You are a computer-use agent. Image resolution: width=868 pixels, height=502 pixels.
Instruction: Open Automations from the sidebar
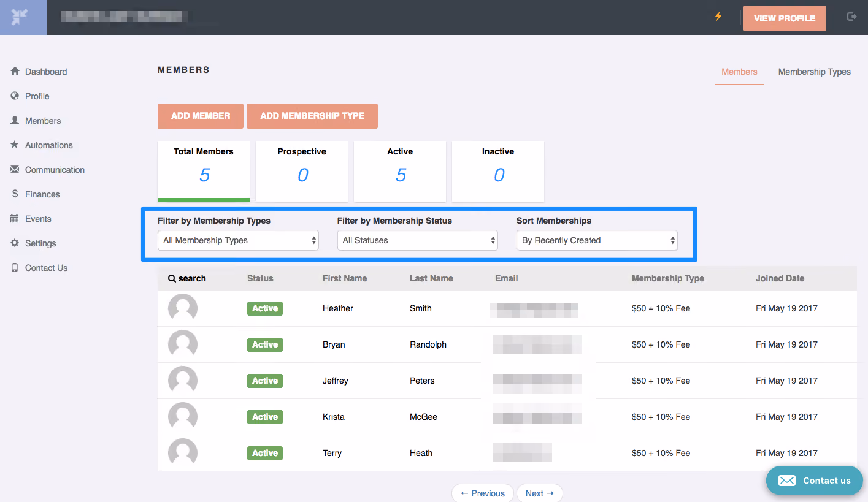tap(49, 145)
